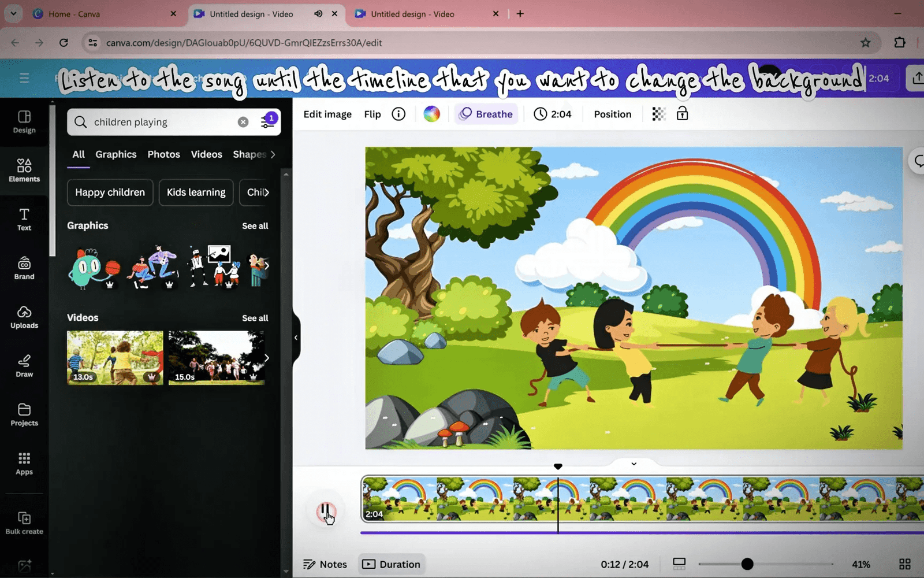
Task: Toggle the show pages view icon
Action: [x=679, y=564]
